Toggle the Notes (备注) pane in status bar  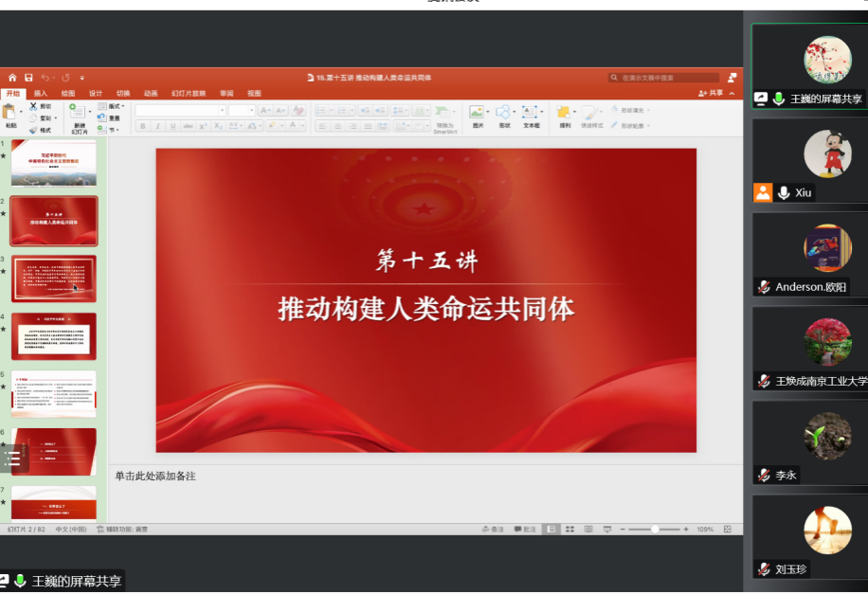tap(495, 529)
